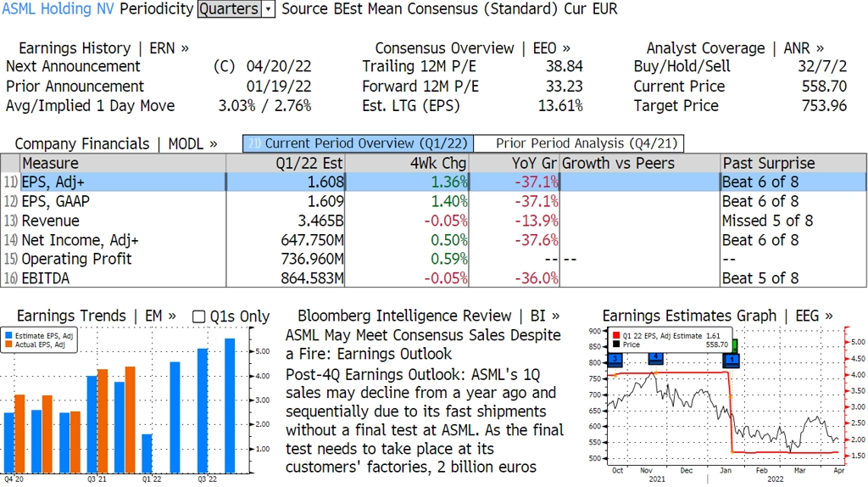868x487 pixels.
Task: Select the EPS, GAAP row
Action: click(x=433, y=201)
